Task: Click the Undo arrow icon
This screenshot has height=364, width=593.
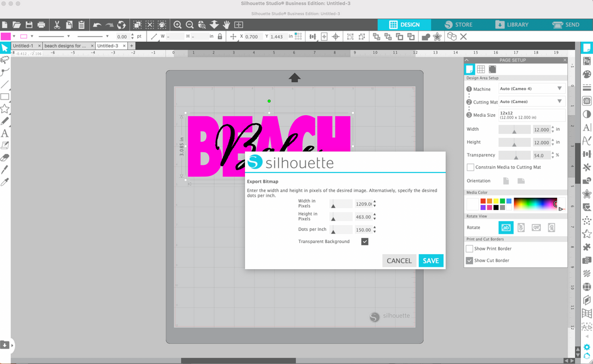Action: point(97,25)
